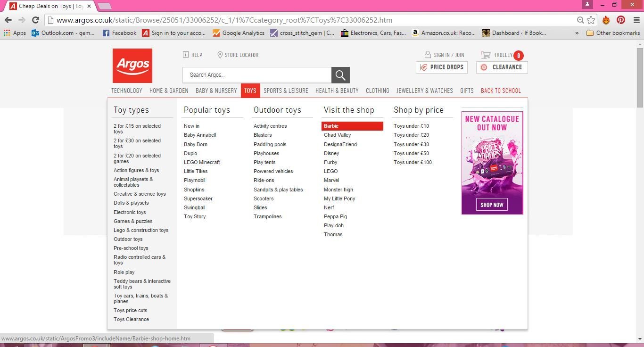Open the Barbie shop link
Viewport: 644px width, 347px height.
coord(352,126)
